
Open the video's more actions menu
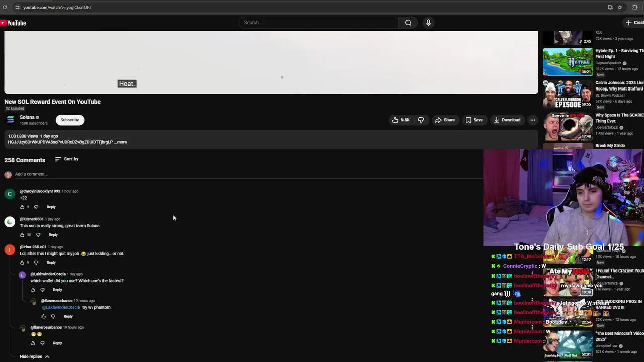(x=533, y=120)
